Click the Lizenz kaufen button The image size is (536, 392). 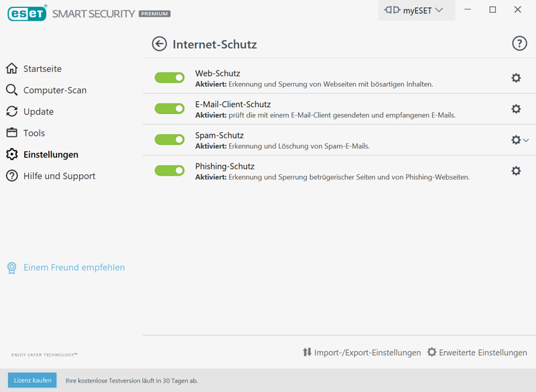point(32,381)
